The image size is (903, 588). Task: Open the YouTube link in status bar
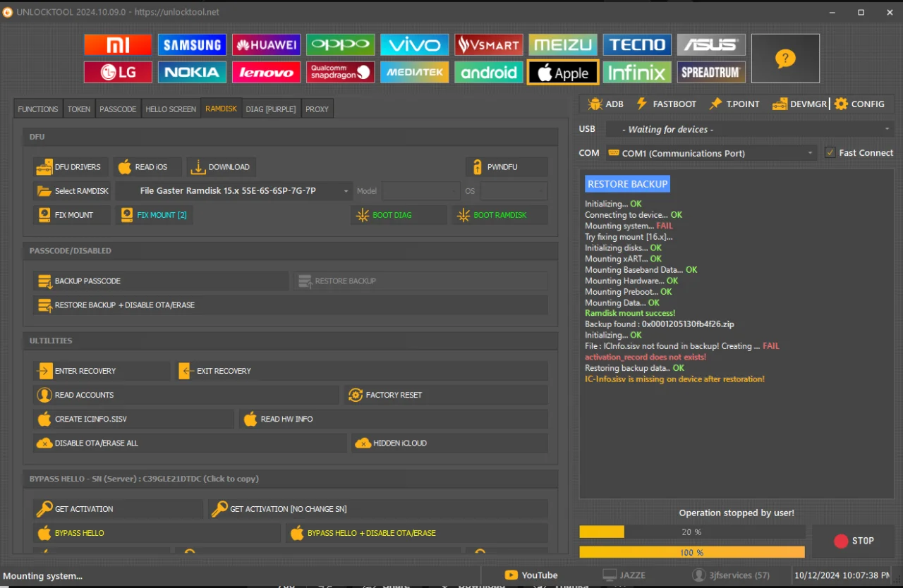(531, 575)
